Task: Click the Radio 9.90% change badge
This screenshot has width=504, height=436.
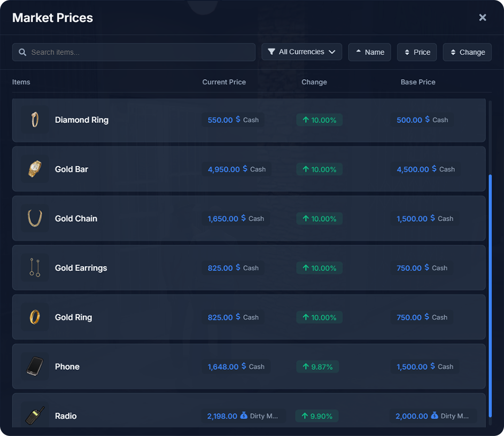Action: click(317, 416)
